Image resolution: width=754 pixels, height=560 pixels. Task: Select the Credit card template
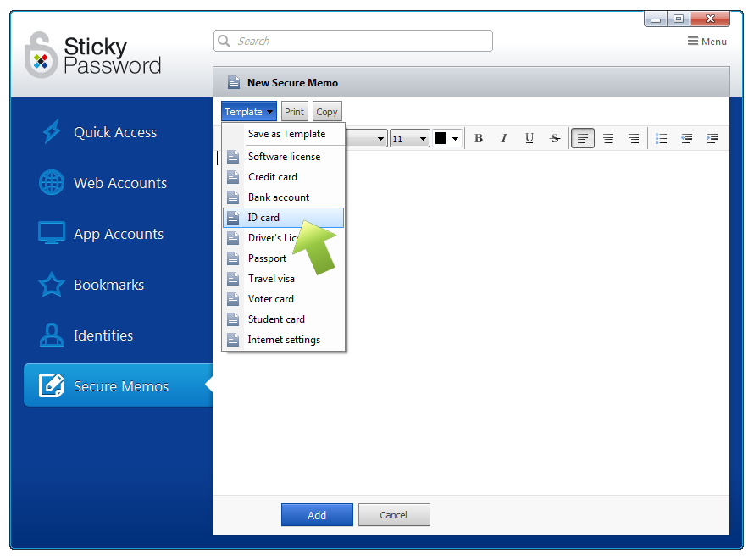point(284,177)
